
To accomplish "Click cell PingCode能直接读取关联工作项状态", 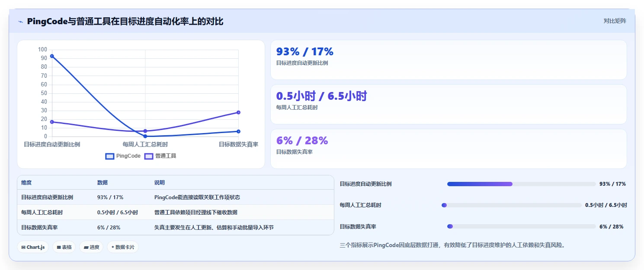I will (x=197, y=197).
